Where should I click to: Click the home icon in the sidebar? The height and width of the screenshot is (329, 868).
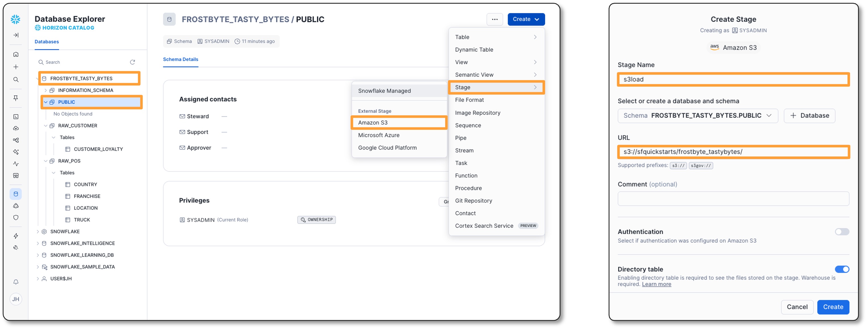click(16, 54)
